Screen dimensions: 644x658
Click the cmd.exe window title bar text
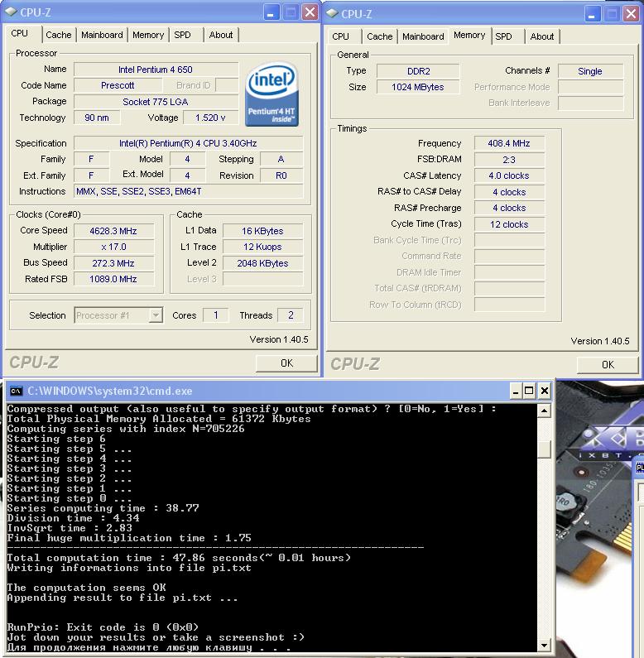(110, 391)
